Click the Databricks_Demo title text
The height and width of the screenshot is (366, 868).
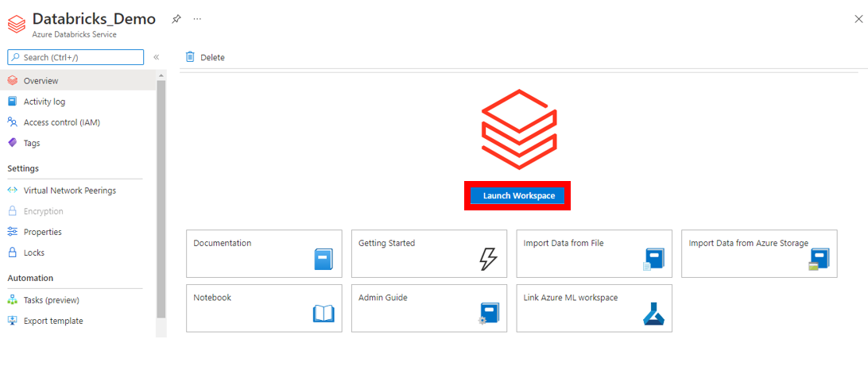pos(94,18)
